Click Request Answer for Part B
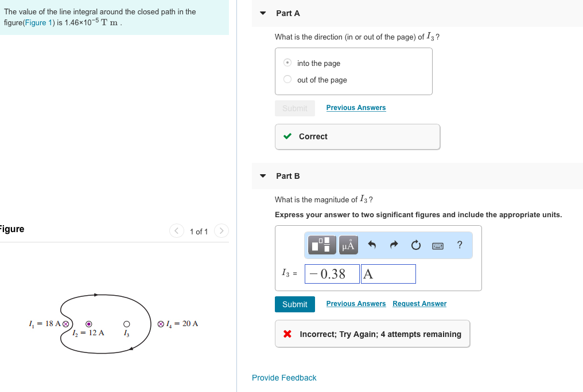The height and width of the screenshot is (392, 583). click(419, 303)
